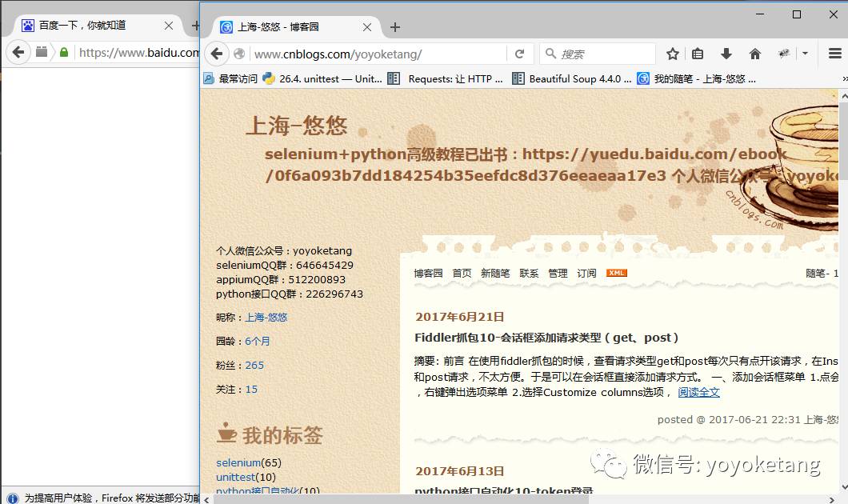Open 订阅 in the blog navigation

(x=586, y=273)
